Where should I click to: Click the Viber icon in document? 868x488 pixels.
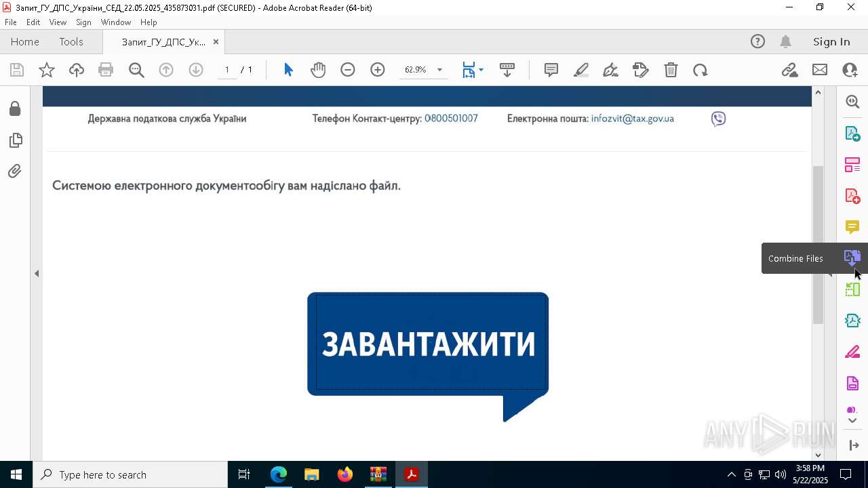[x=718, y=119]
